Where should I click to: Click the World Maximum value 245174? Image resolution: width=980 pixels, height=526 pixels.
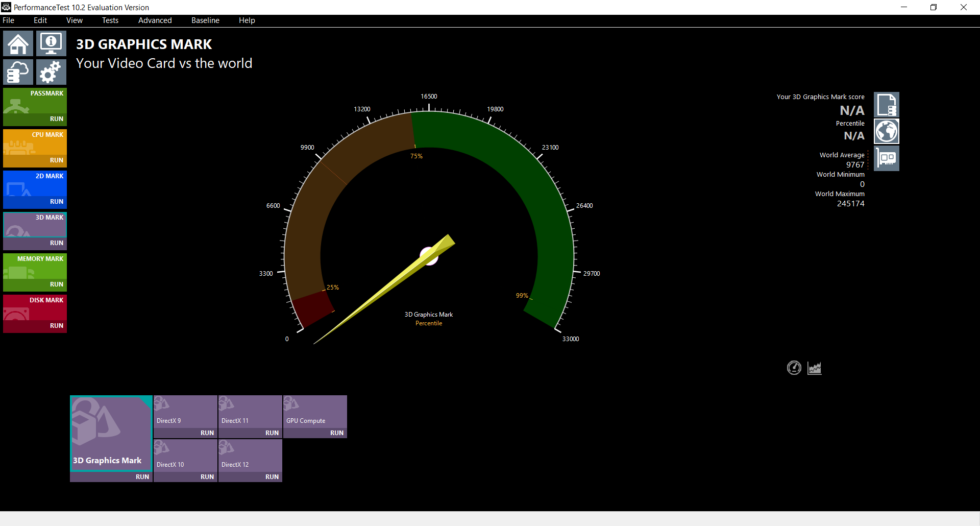[851, 203]
